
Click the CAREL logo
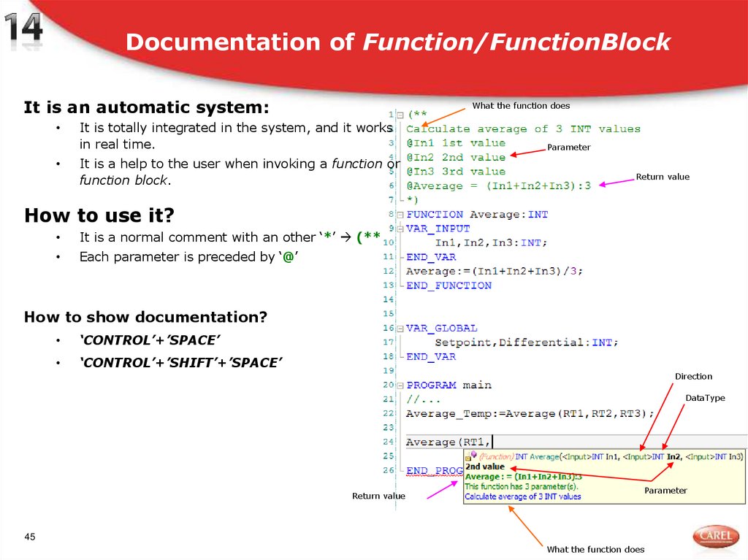pyautogui.click(x=714, y=535)
